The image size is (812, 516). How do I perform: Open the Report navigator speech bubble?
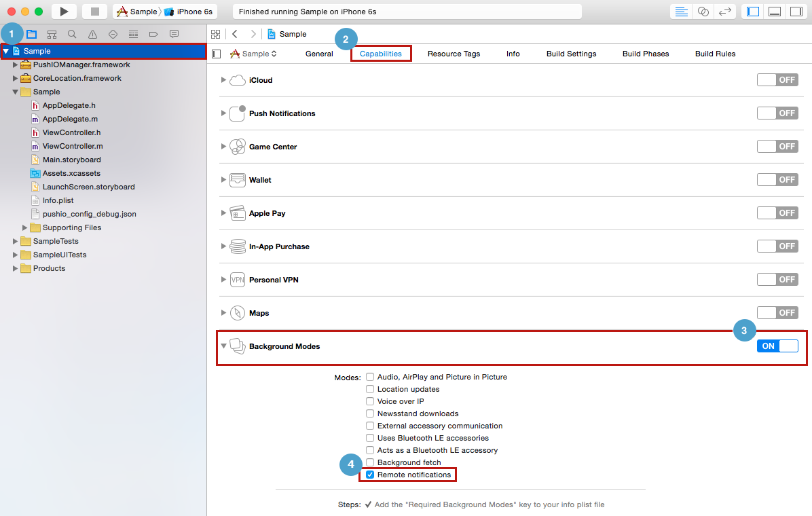[174, 34]
